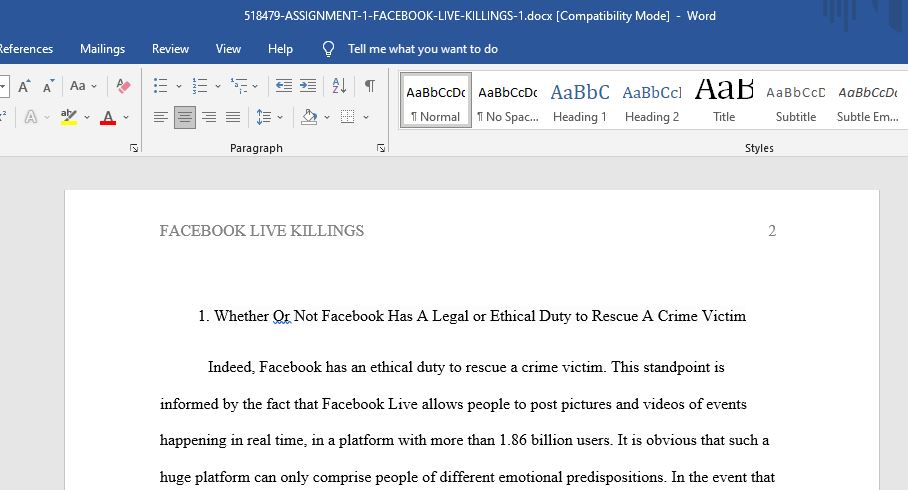Open the shading color dropdown arrow
Viewport: 908px width, 490px height.
(x=327, y=118)
